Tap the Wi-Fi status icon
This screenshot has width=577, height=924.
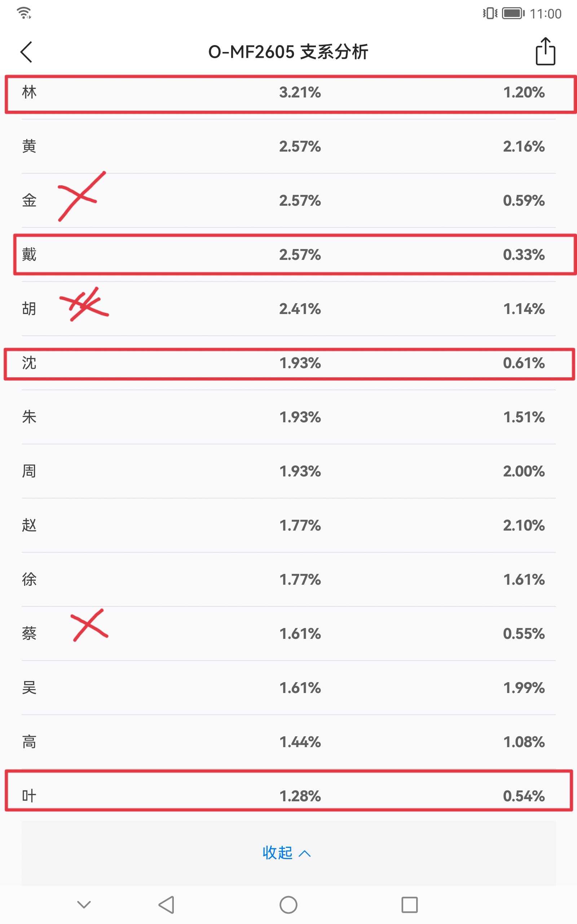pos(24,13)
